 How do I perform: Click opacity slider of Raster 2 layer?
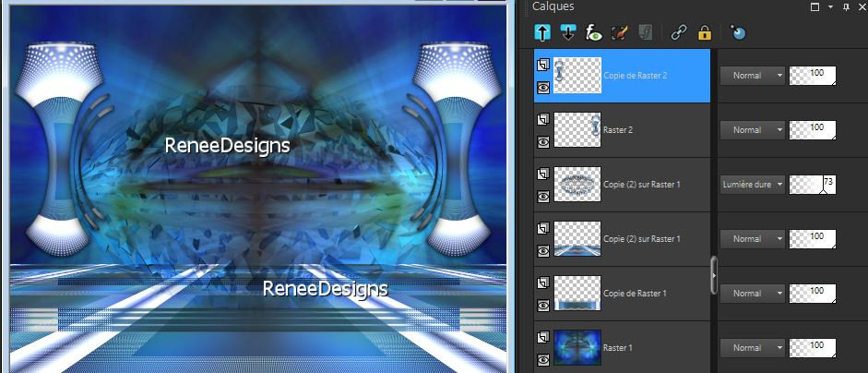tap(812, 129)
